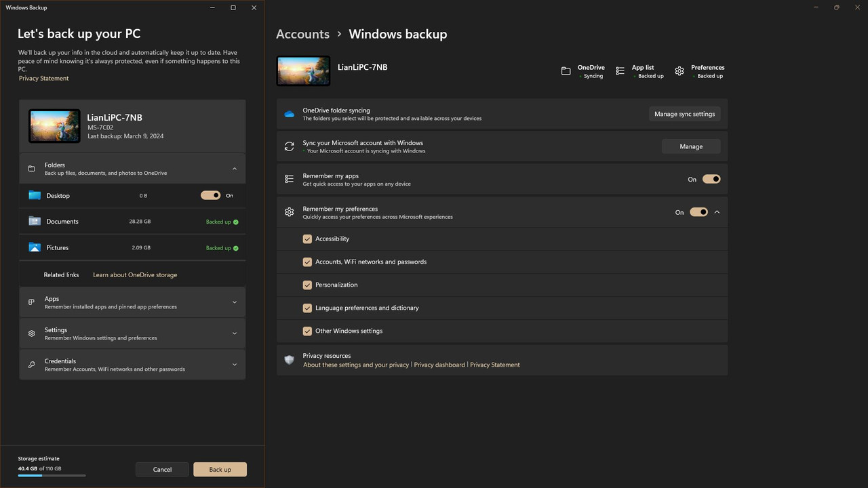Screen dimensions: 868x488
Task: Uncheck the Accessibility checkbox
Action: point(307,239)
